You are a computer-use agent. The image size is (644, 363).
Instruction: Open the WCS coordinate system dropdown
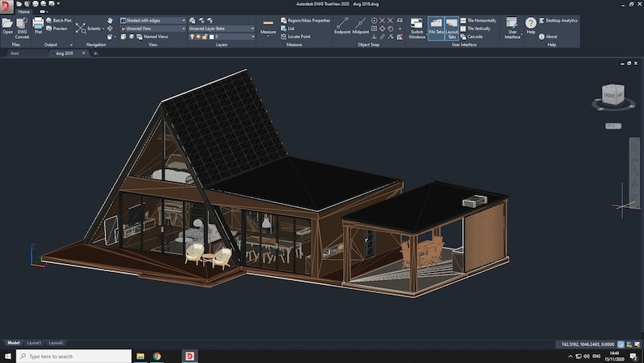point(613,126)
